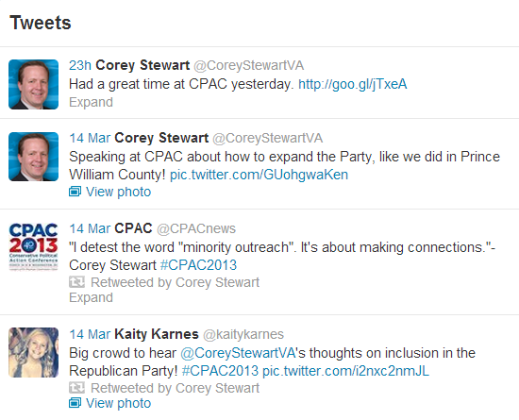Image resolution: width=519 pixels, height=420 pixels.
Task: Click Corey Stewart's avatar on the 23h tweet
Action: [33, 84]
